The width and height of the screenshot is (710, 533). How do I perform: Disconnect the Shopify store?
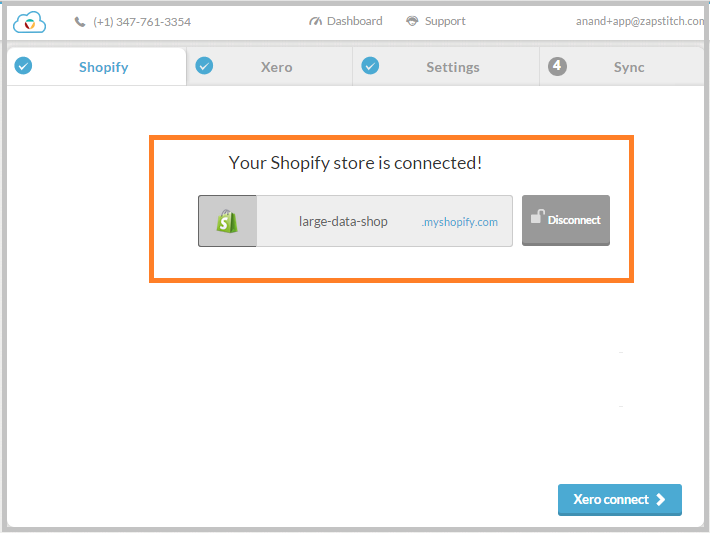pyautogui.click(x=566, y=221)
